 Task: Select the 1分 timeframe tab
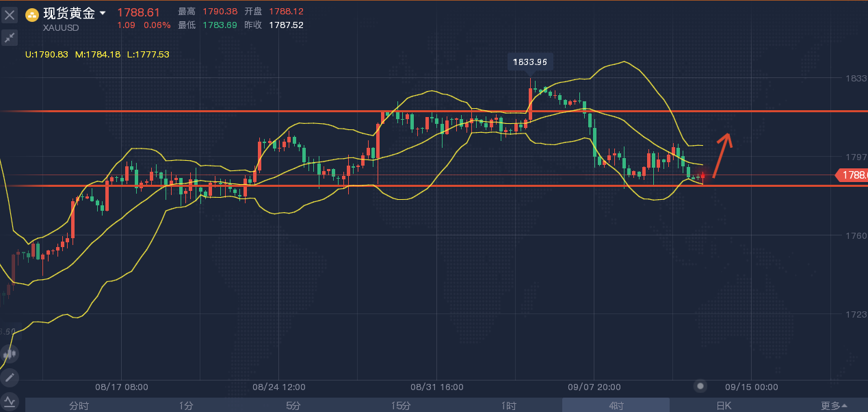[186, 405]
